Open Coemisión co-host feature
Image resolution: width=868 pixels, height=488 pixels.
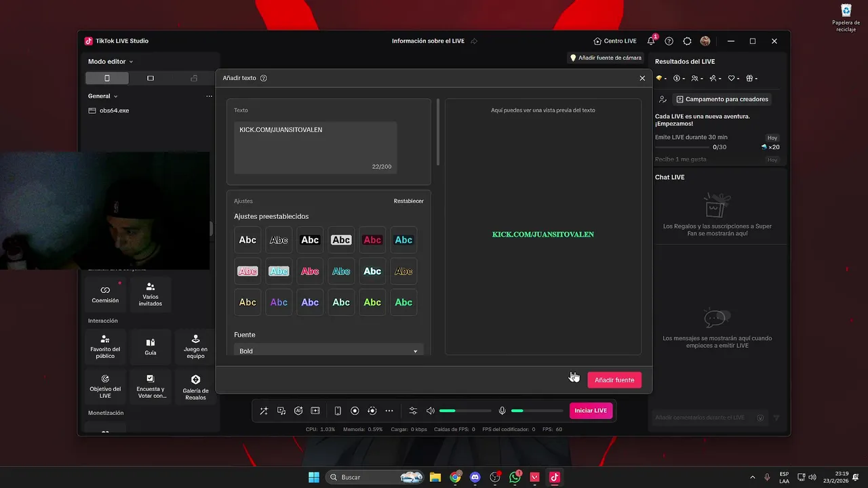pyautogui.click(x=105, y=294)
